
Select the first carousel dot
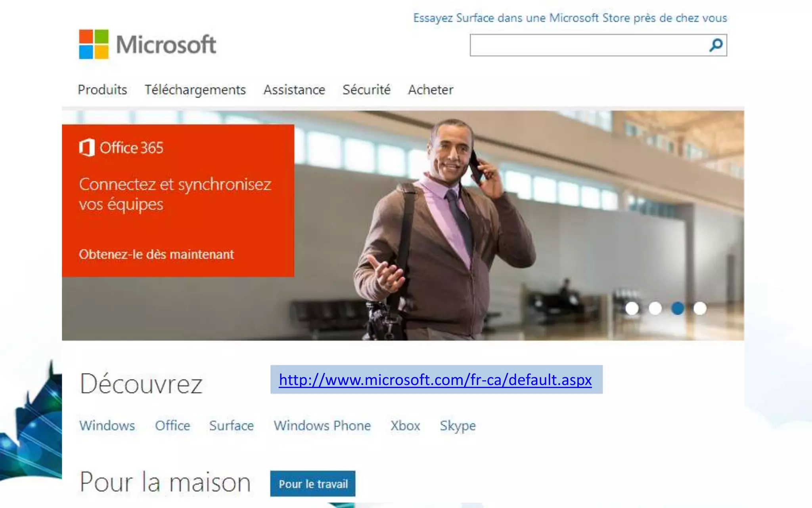click(x=632, y=308)
